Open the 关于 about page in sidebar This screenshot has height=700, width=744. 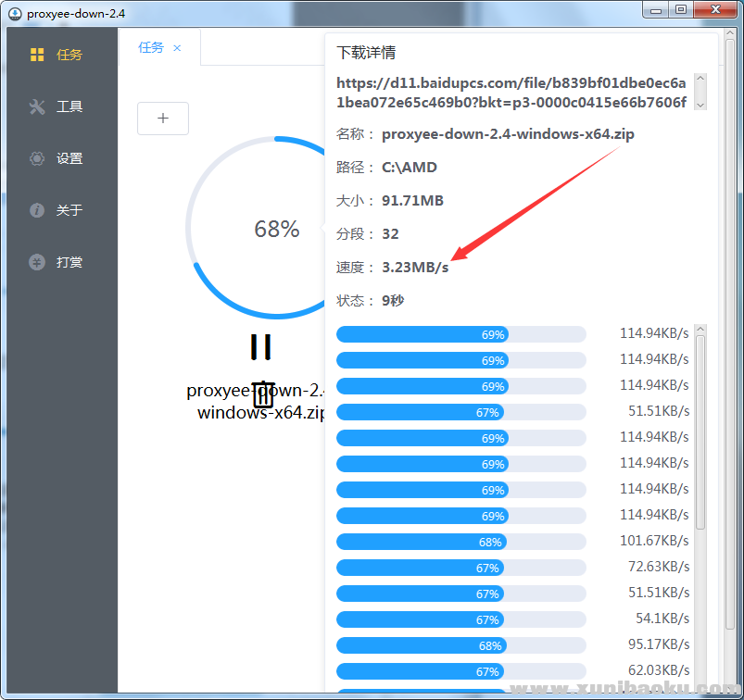click(x=69, y=210)
